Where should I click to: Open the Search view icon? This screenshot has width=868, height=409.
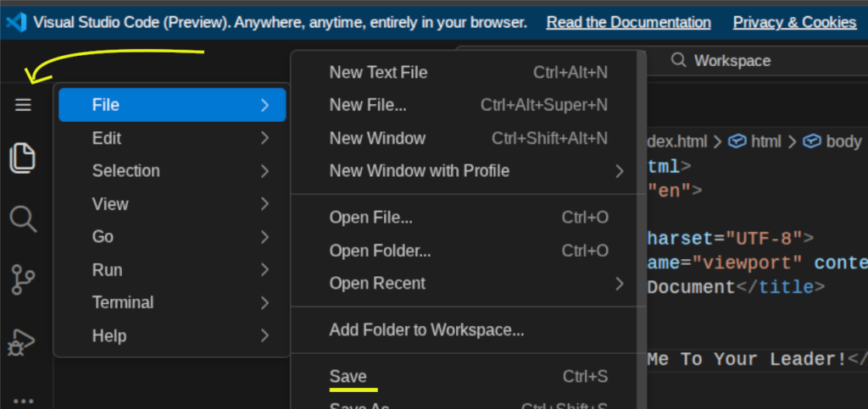tap(23, 219)
